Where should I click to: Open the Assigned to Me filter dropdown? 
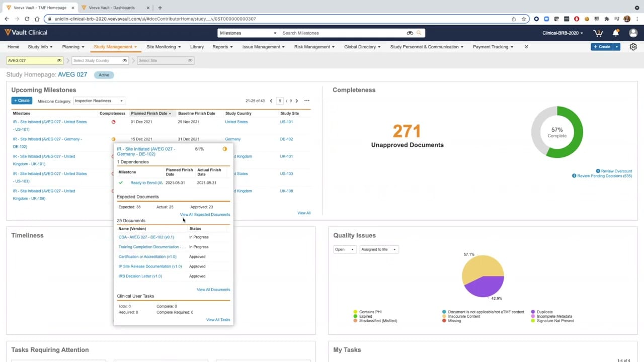pos(379,249)
